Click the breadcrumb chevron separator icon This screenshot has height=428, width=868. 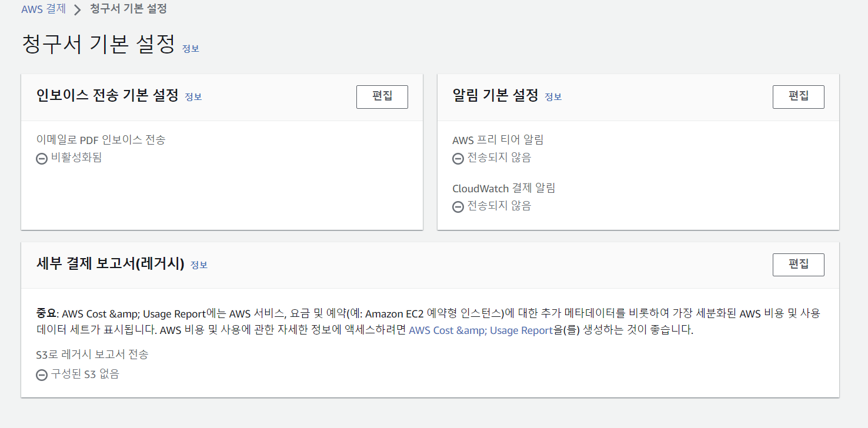[78, 9]
